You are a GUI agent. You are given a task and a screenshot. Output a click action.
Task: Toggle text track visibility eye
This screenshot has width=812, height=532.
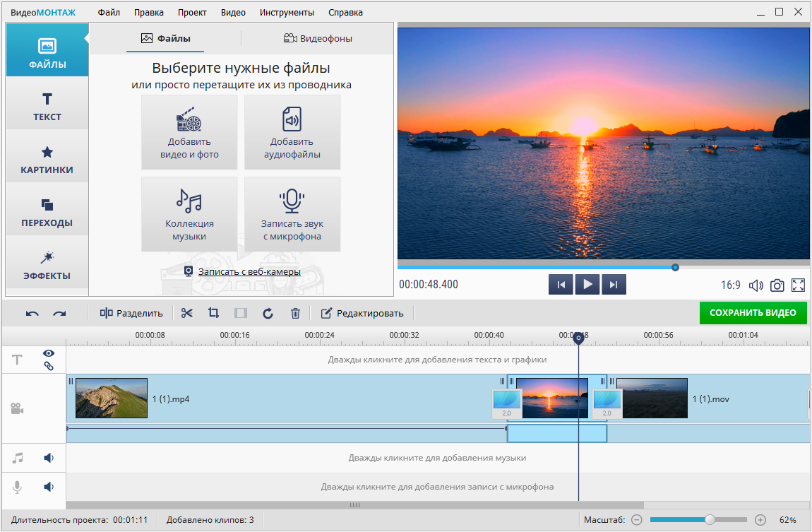coord(49,353)
